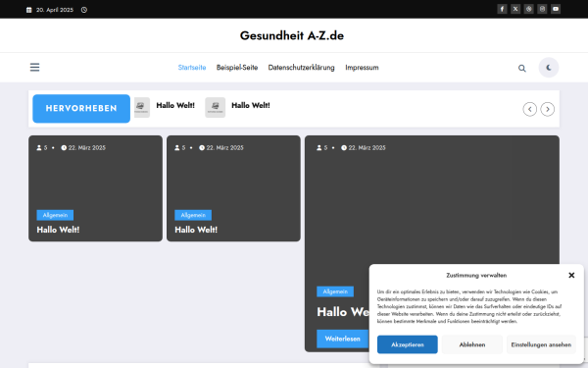Open second ticker thumbnail image
Screen dimensions: 588x368
coord(216,107)
